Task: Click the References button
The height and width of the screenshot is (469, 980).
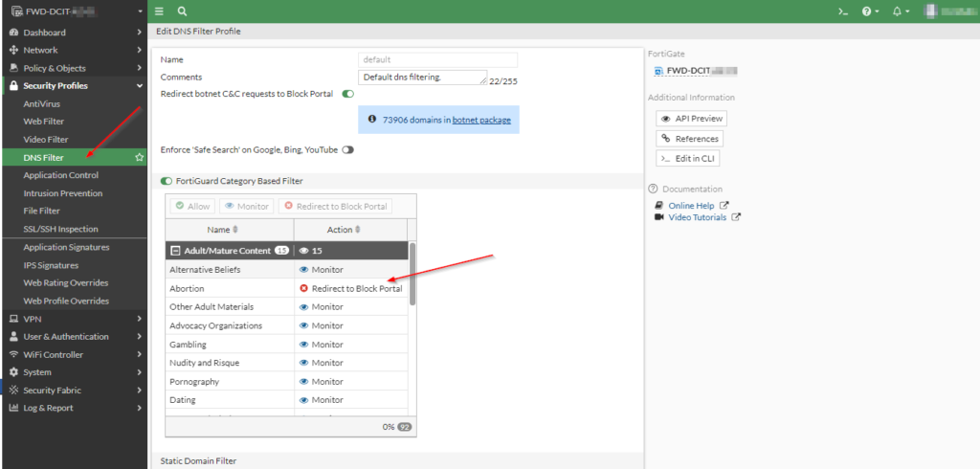Action: (689, 138)
